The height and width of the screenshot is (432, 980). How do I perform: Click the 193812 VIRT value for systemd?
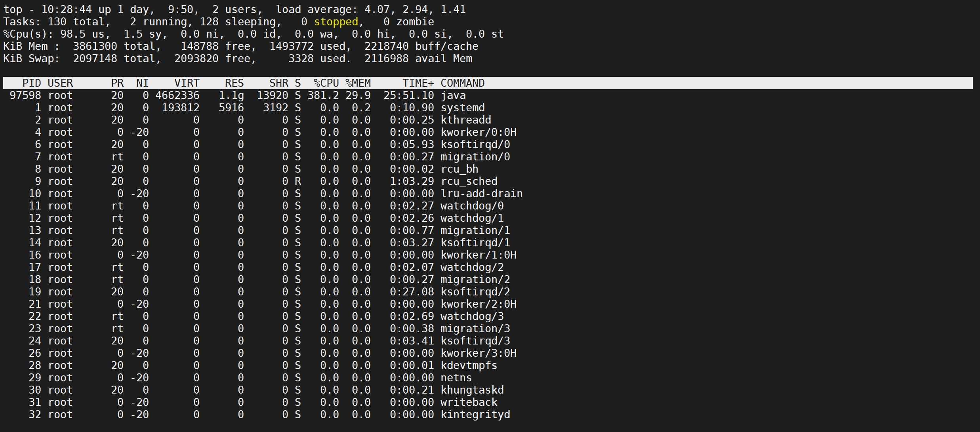181,108
